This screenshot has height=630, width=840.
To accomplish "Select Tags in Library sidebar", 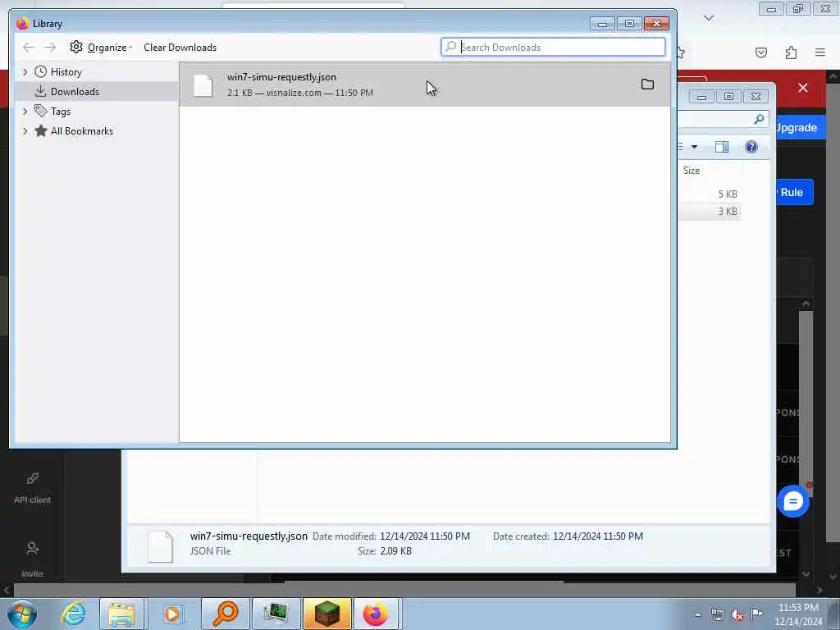I will (x=60, y=112).
